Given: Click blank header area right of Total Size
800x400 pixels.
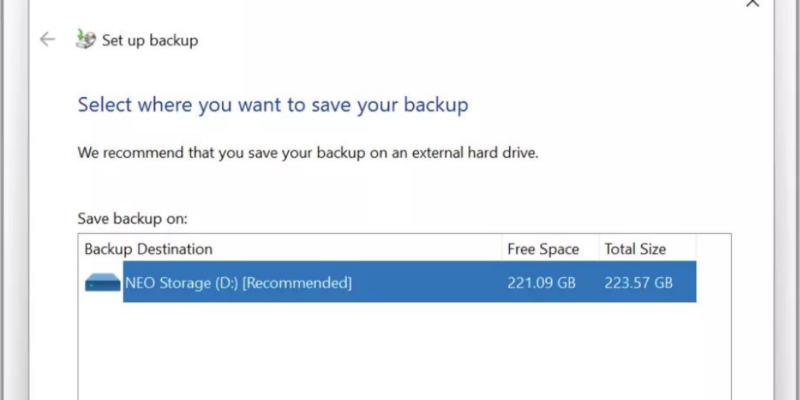Looking at the screenshot, I should (713, 249).
